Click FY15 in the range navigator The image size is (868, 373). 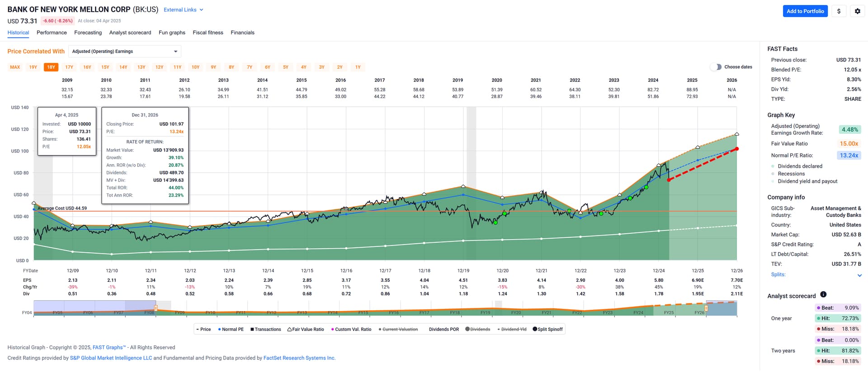tap(363, 312)
